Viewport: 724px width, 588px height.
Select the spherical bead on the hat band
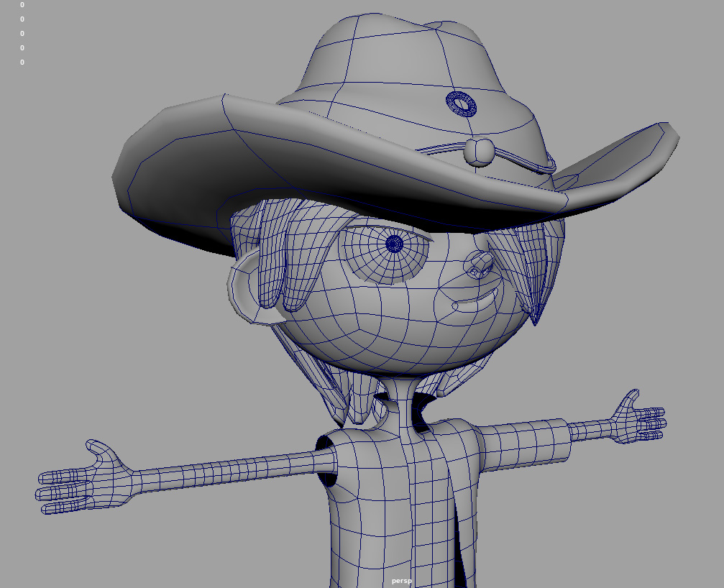(x=479, y=151)
